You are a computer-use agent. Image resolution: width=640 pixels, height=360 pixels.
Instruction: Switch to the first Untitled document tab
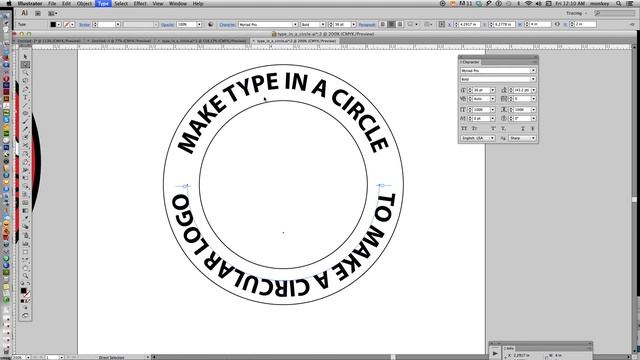49,41
